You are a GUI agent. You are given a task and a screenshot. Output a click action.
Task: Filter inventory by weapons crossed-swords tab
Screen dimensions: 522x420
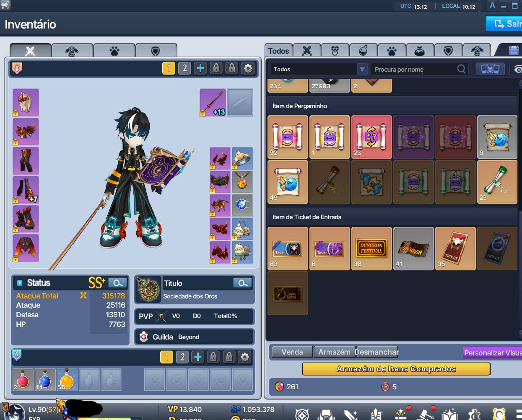point(307,51)
